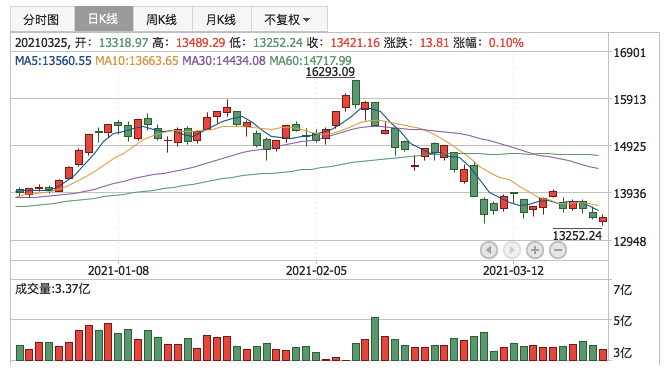Click the 14925 price axis value
This screenshot has width=670, height=370.
(630, 147)
